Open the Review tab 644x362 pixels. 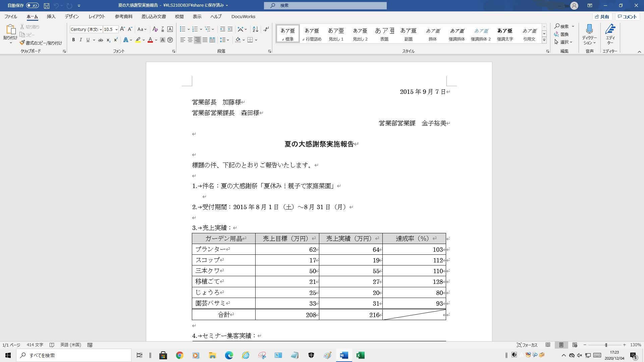pos(179,16)
